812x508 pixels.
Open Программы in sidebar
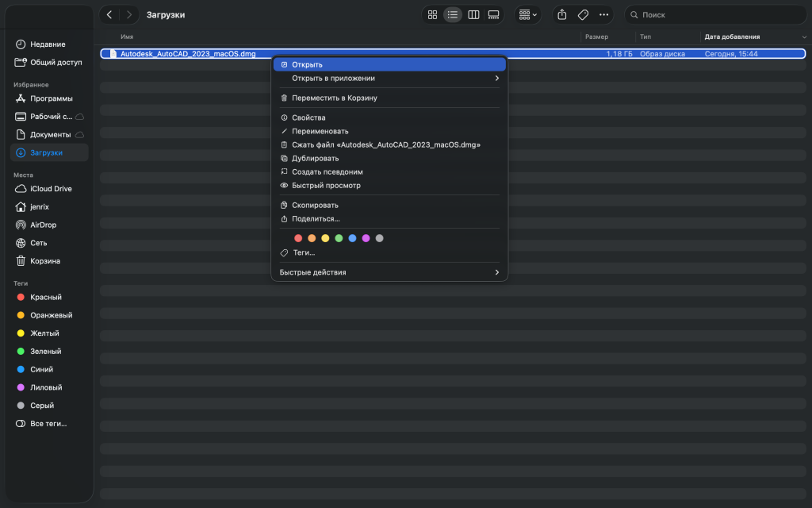(x=49, y=98)
